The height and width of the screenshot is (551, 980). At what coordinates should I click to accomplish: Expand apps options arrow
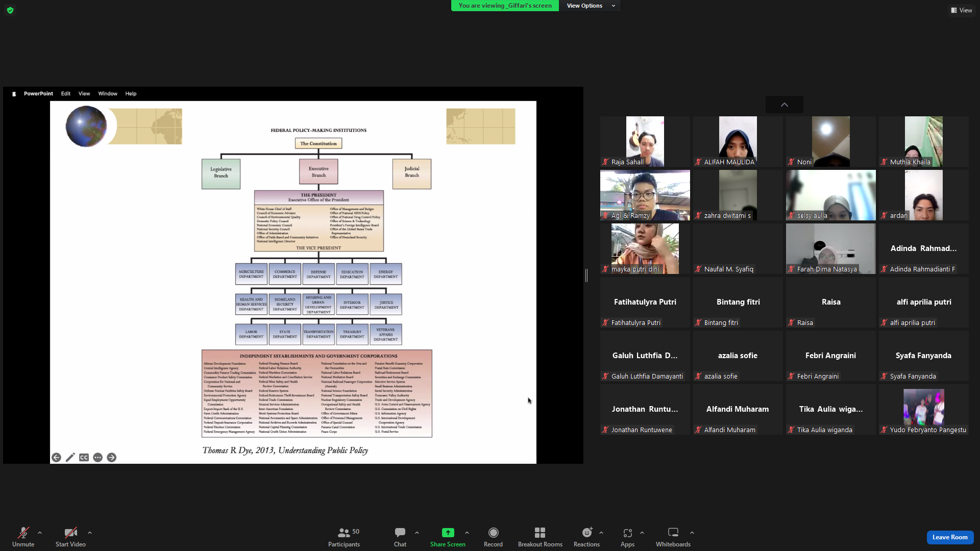pos(642,533)
